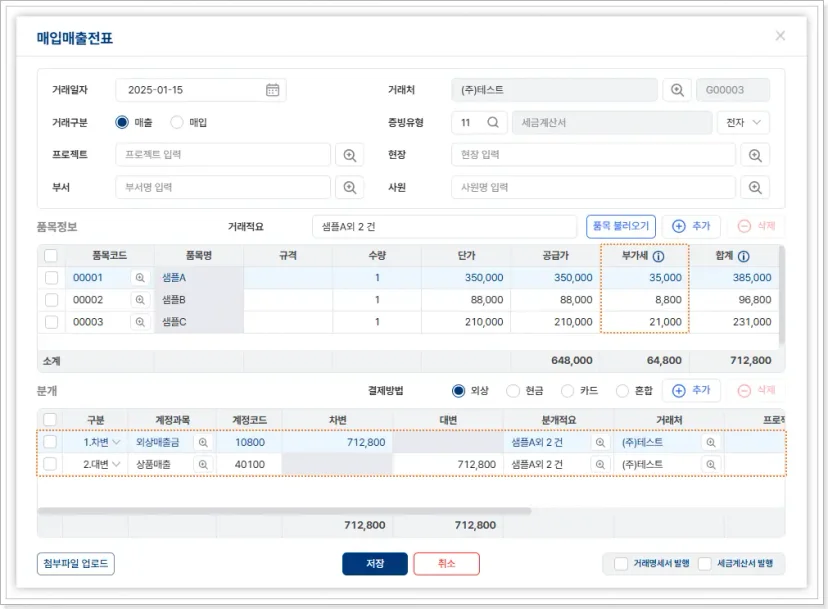
Task: Choose 혼합 payment method
Action: [x=623, y=391]
